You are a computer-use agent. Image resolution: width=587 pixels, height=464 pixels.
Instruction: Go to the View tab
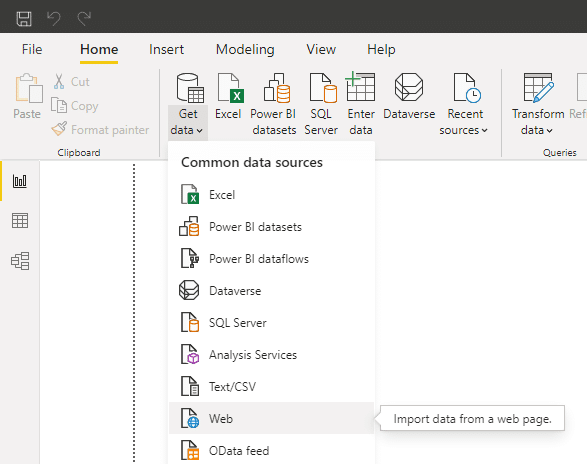pos(321,49)
